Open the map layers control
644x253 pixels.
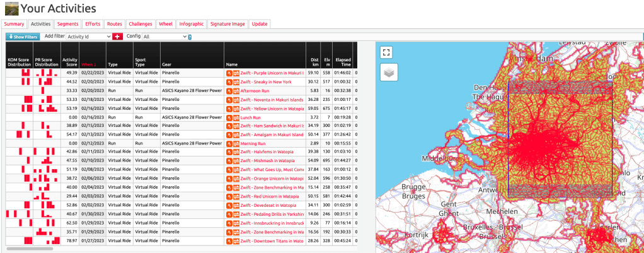point(389,73)
